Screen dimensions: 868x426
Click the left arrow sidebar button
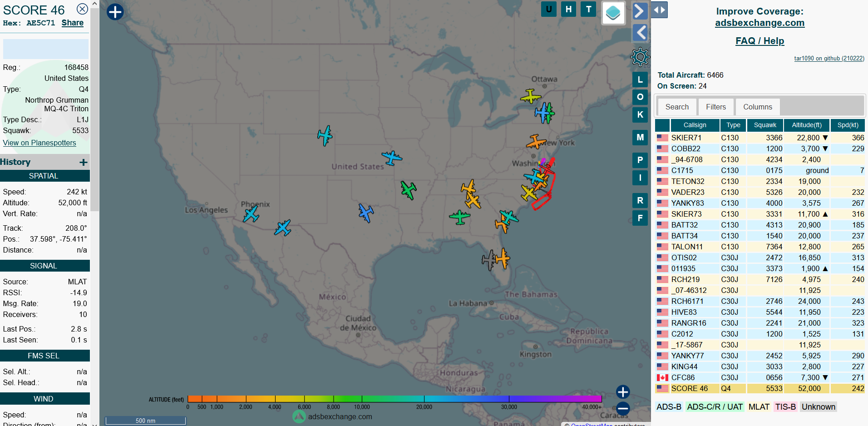tap(640, 32)
